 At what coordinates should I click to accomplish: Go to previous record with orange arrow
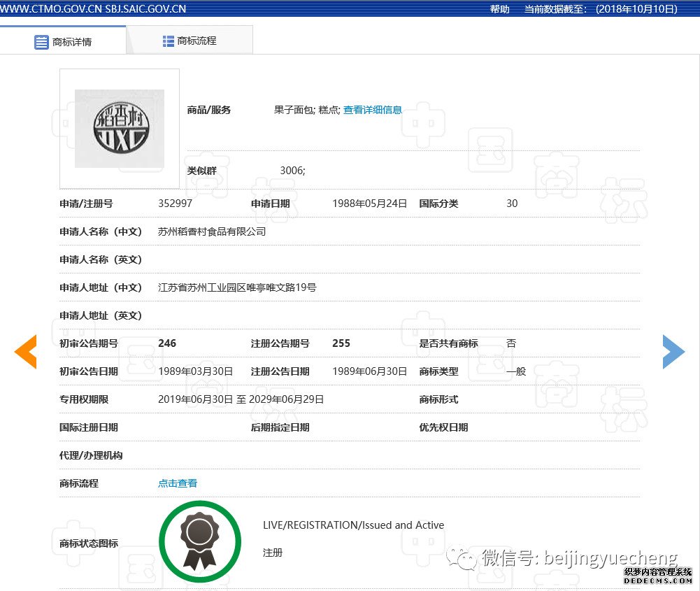coord(25,351)
